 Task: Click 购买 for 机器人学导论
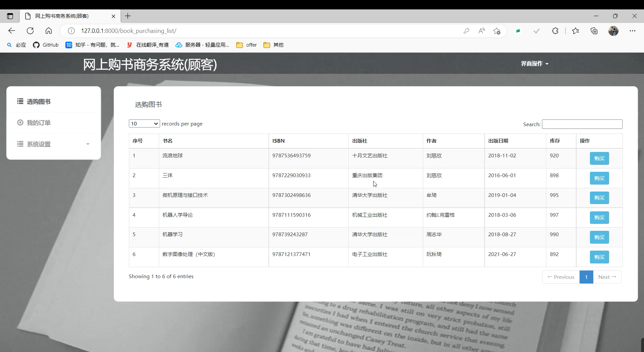(599, 217)
